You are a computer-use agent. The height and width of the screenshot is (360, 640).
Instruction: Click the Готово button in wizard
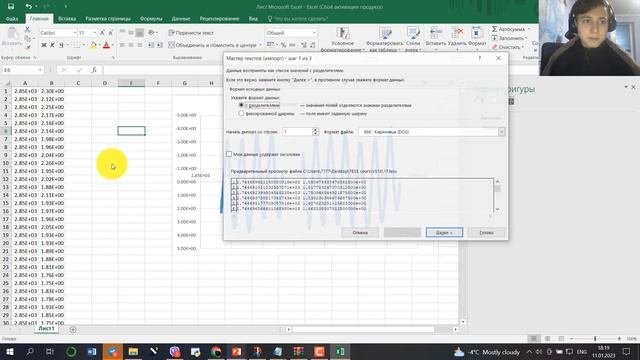point(487,232)
